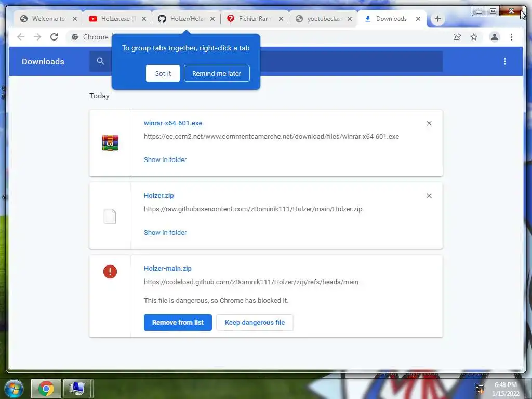Open Chrome's three-dot main menu
Screen dimensions: 532x399
511,37
